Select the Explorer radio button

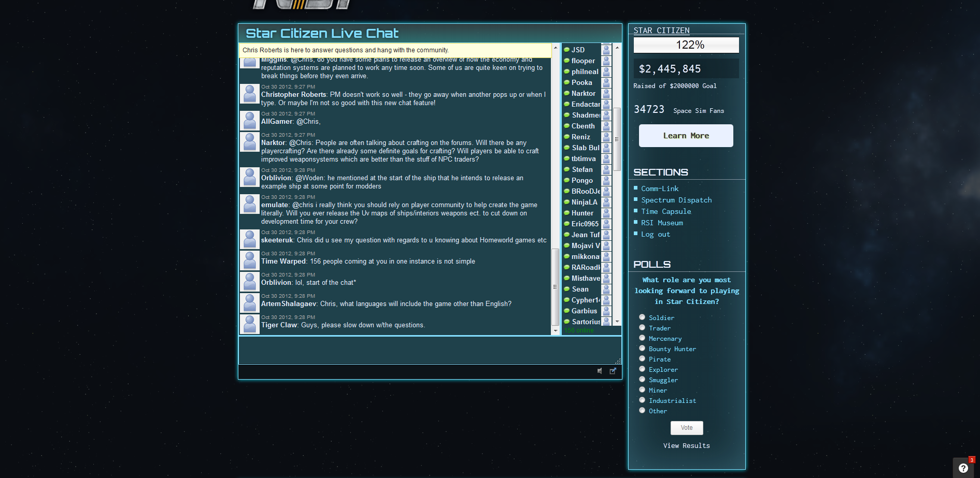642,369
